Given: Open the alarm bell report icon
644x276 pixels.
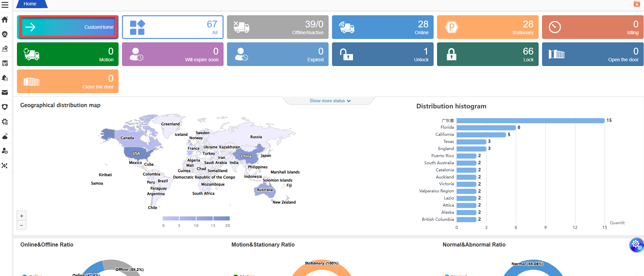Looking at the screenshot, I should 5,78.
